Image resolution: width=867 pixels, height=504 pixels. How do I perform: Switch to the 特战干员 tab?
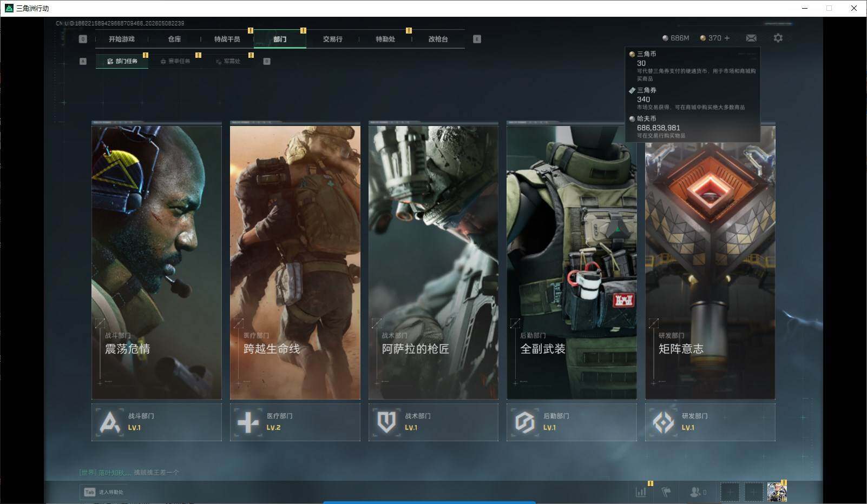[x=227, y=39]
